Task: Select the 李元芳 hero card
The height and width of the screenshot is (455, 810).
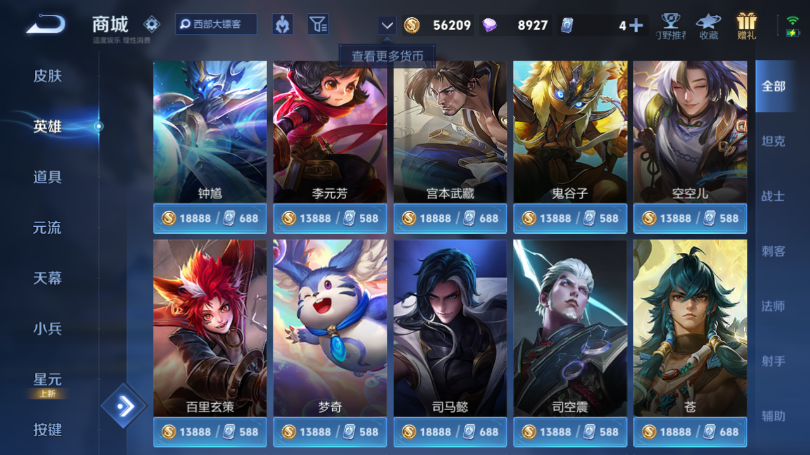Action: (330, 132)
